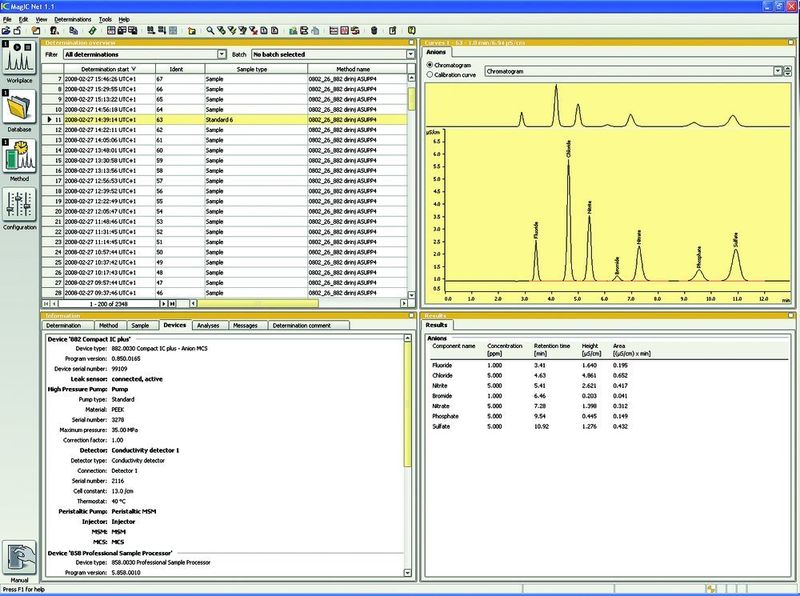Open the Batch selection dropdown
Screen dimensions: 800x596
(x=411, y=54)
